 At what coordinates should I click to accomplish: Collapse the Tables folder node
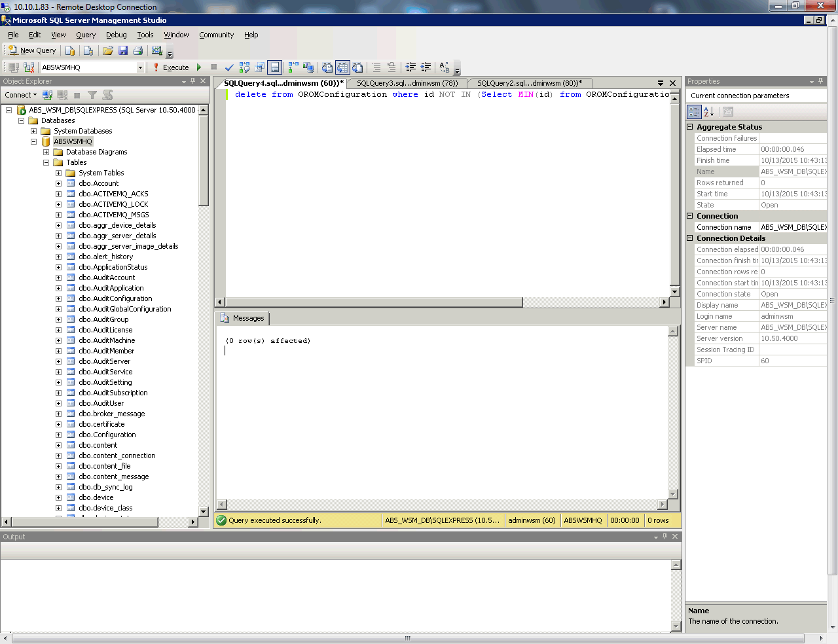point(46,162)
